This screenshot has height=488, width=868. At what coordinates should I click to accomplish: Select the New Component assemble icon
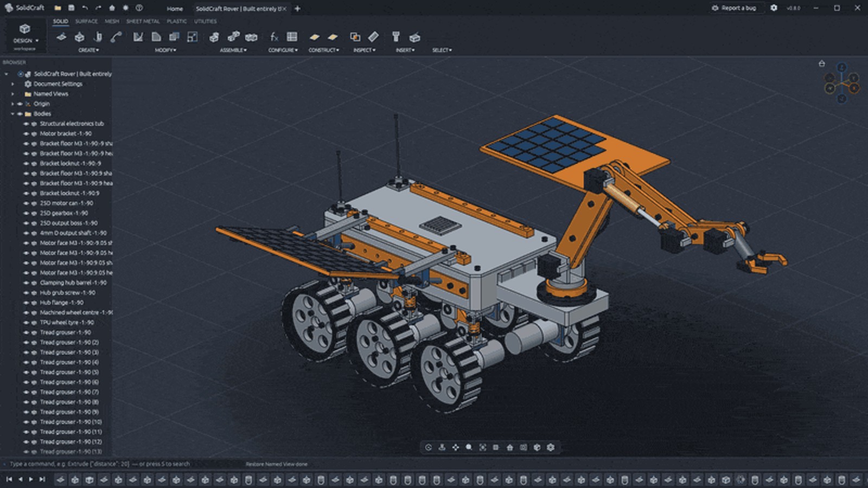click(x=214, y=37)
